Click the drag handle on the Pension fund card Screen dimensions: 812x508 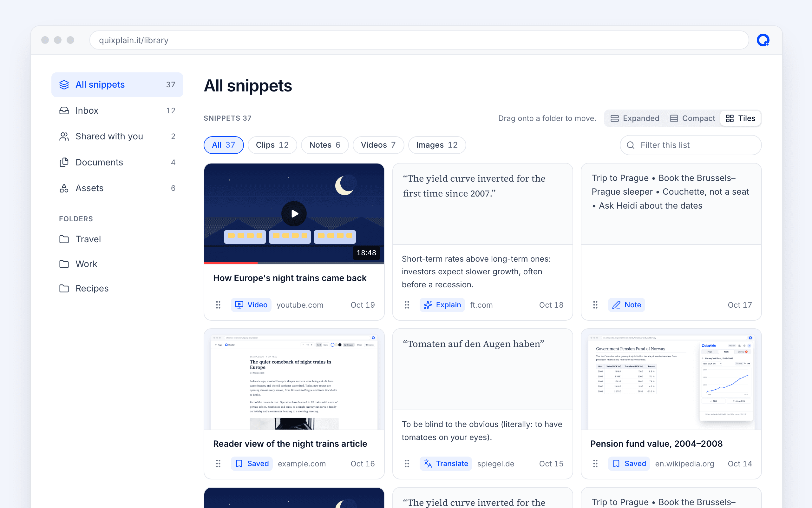click(595, 464)
